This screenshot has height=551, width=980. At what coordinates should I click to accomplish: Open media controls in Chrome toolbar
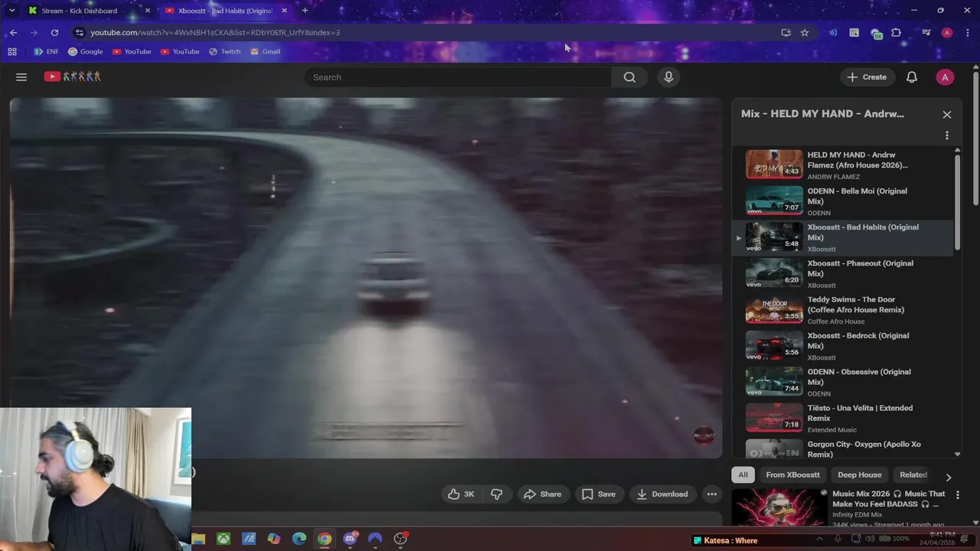[926, 33]
